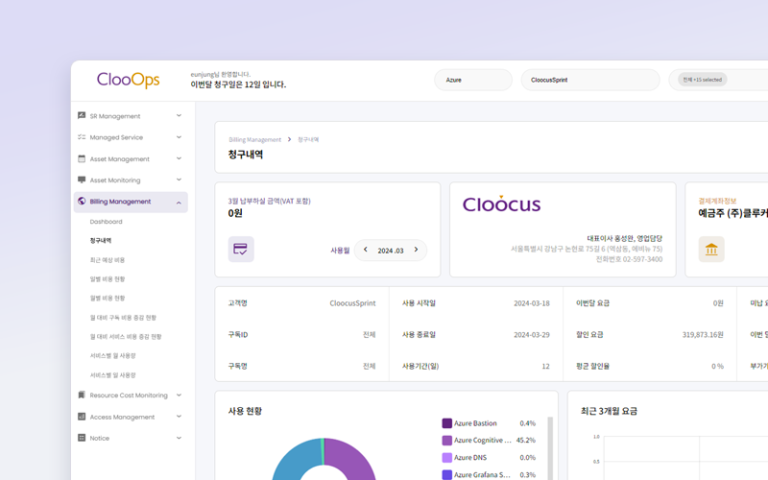Click the Azure Bastion legend color swatch

(447, 423)
